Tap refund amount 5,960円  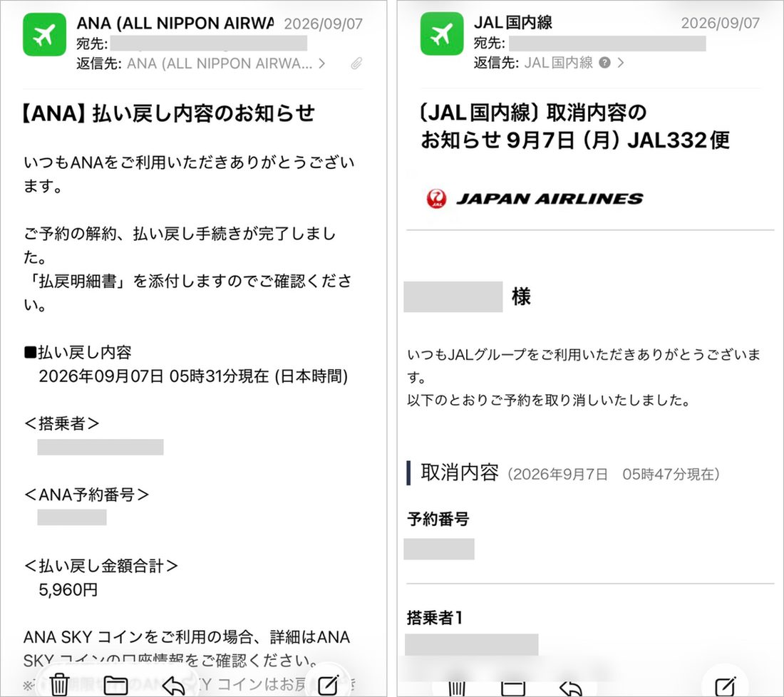point(68,590)
